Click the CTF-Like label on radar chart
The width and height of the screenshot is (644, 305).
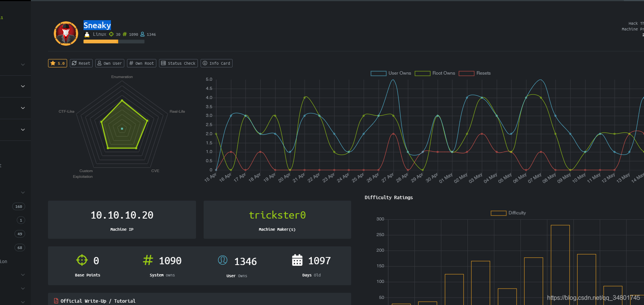pos(66,112)
